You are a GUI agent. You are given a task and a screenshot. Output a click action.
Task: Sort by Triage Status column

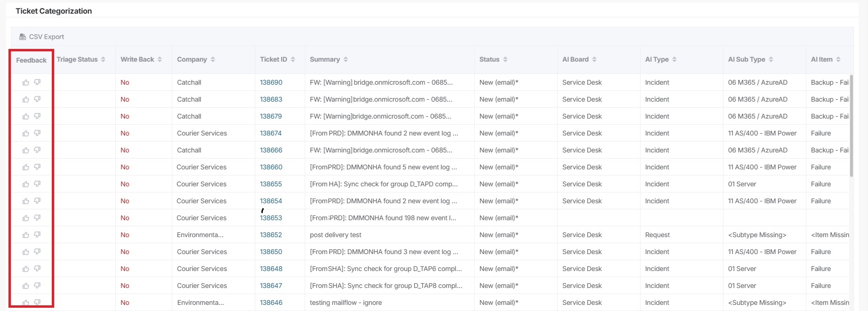(103, 59)
